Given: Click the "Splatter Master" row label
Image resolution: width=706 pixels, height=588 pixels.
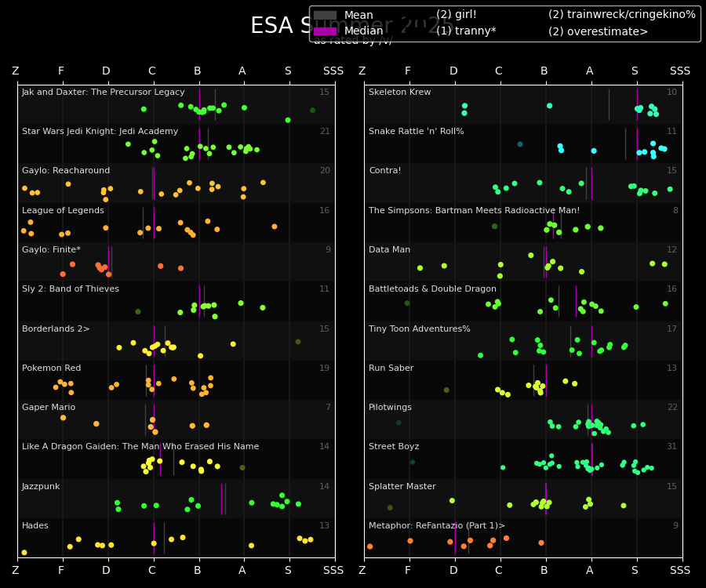Looking at the screenshot, I should (x=402, y=486).
